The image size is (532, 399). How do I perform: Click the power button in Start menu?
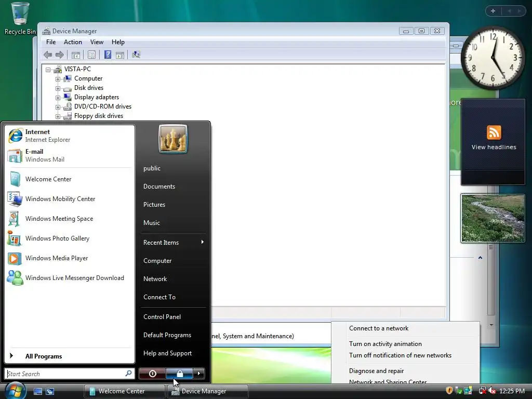(x=152, y=374)
